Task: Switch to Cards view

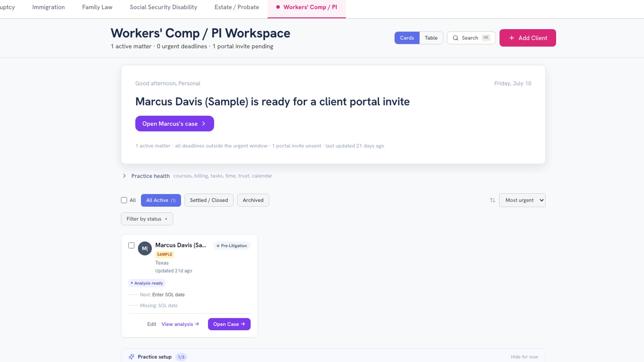Action: tap(407, 38)
